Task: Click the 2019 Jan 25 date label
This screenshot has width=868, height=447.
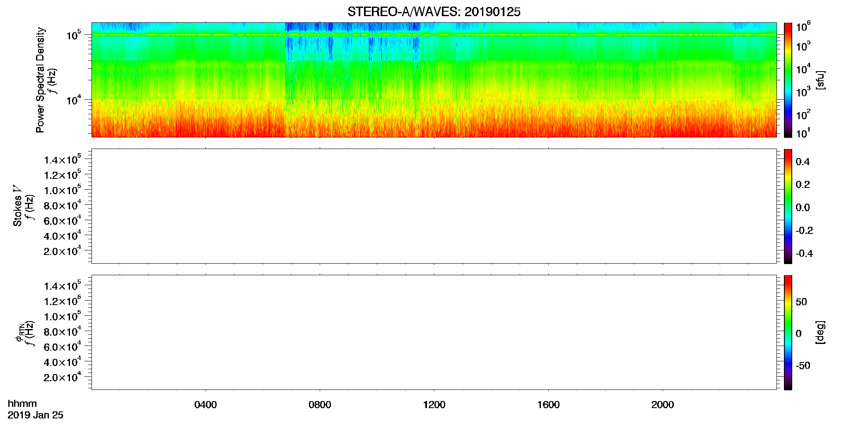Action: tap(36, 415)
